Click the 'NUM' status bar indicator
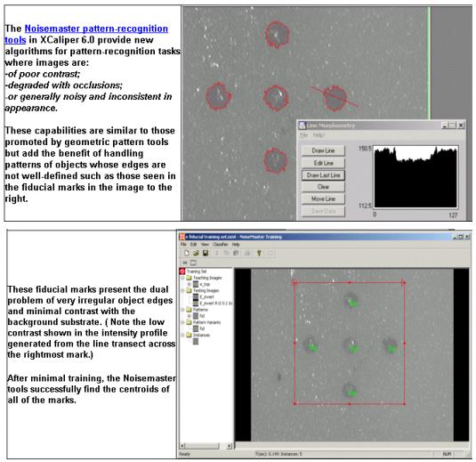Image resolution: width=476 pixels, height=462 pixels. point(447,454)
